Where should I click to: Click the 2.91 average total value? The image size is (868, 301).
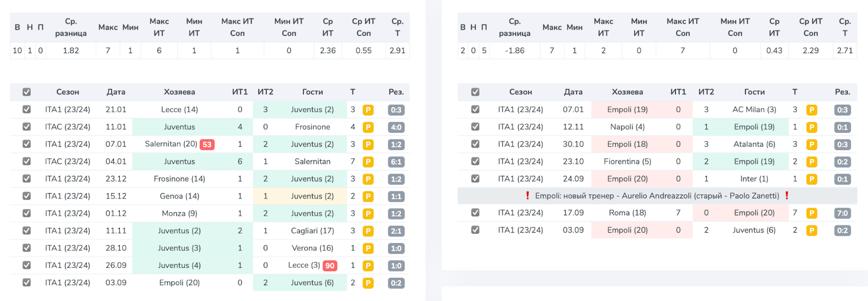click(397, 50)
